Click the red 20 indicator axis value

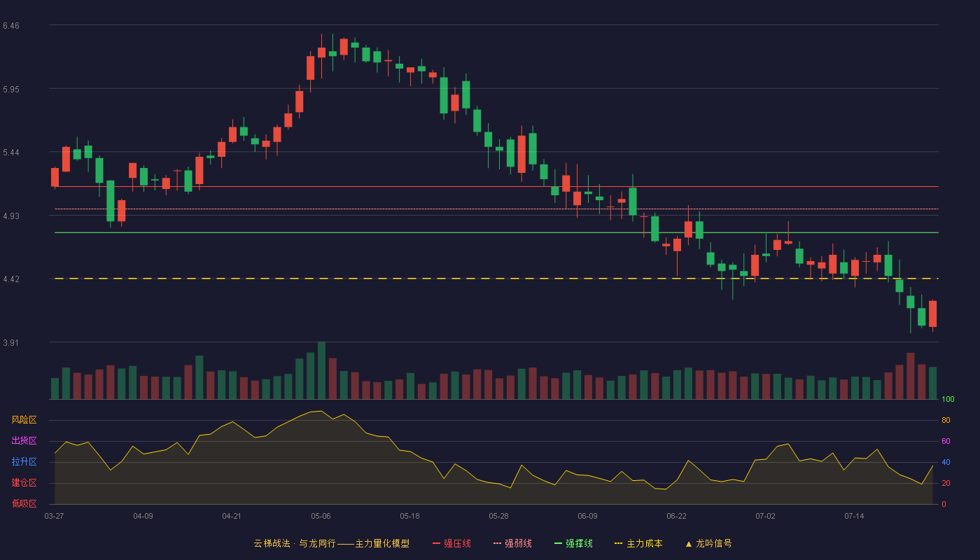pyautogui.click(x=946, y=484)
